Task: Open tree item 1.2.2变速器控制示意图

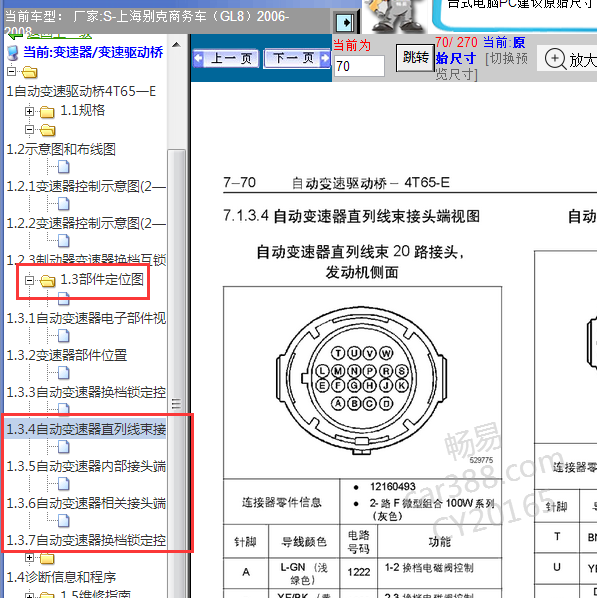Action: [x=86, y=223]
